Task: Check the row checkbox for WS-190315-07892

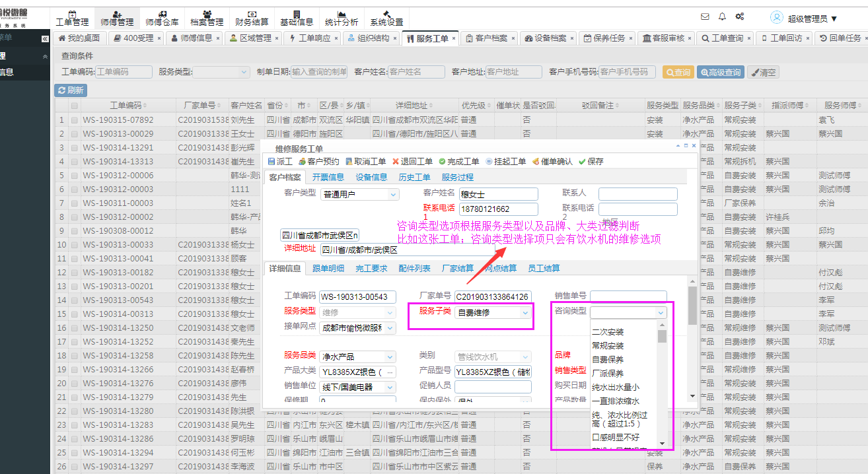Action: tap(75, 120)
